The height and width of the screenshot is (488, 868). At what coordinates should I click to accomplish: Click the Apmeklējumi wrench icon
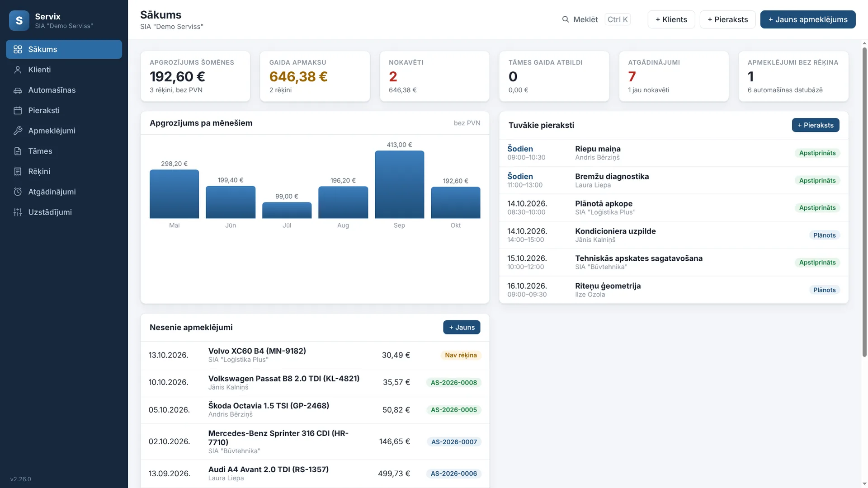tap(18, 131)
